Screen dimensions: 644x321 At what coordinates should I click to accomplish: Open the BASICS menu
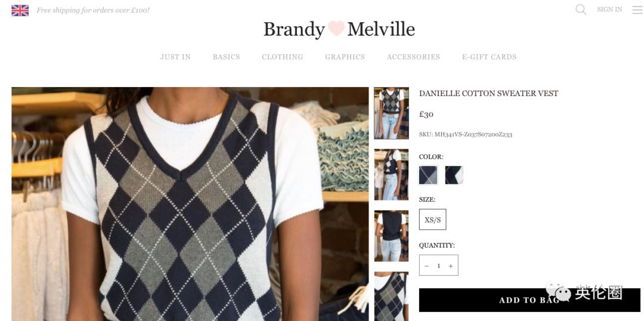pyautogui.click(x=227, y=57)
